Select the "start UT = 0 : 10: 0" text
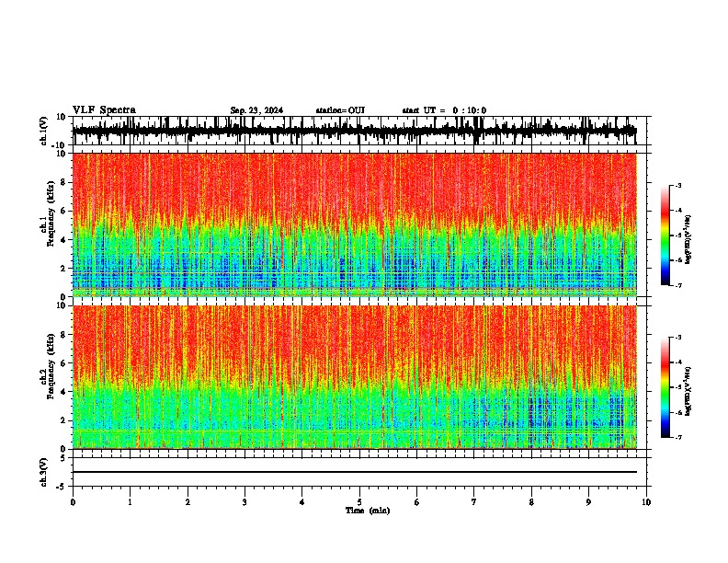728x563 pixels. click(444, 110)
